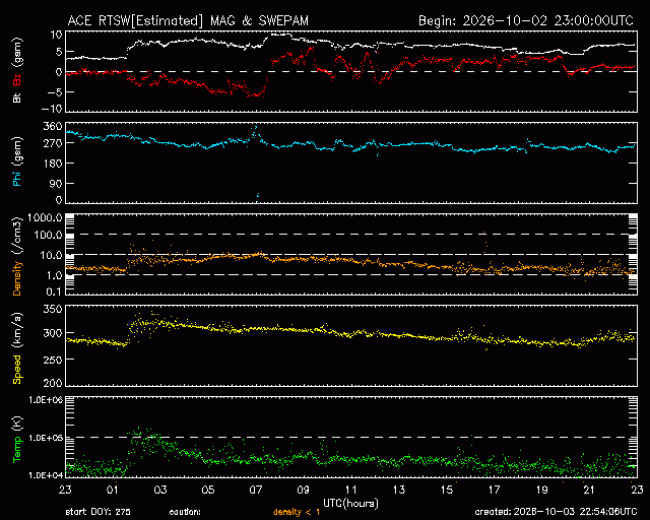
Task: Click the 'Density (/cm3)' axis label
Action: (x=17, y=256)
